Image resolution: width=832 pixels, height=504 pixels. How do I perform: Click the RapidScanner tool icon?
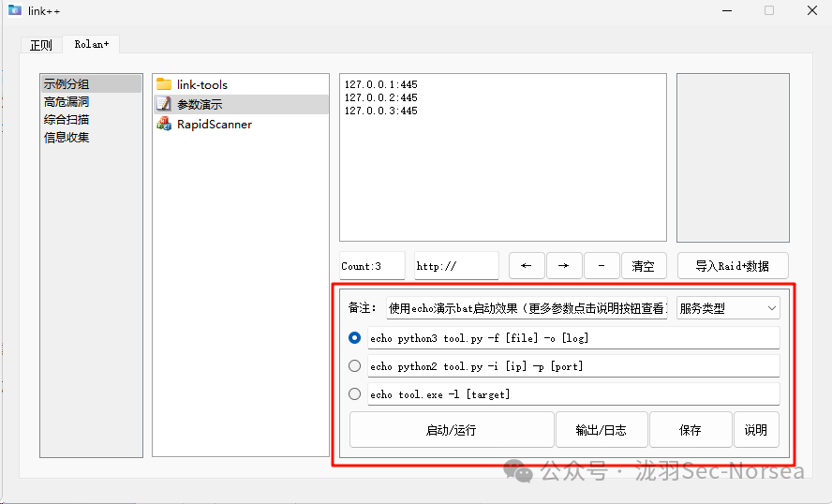pyautogui.click(x=164, y=124)
